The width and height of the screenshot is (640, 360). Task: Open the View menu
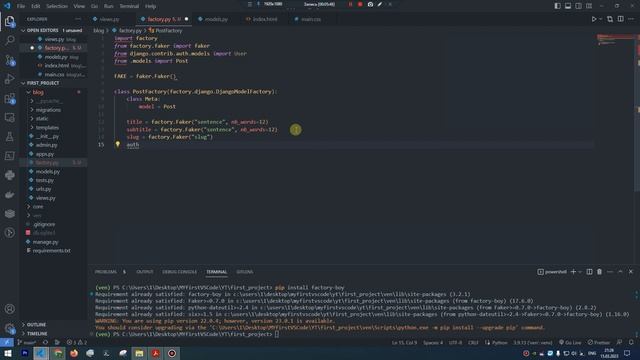[79, 6]
